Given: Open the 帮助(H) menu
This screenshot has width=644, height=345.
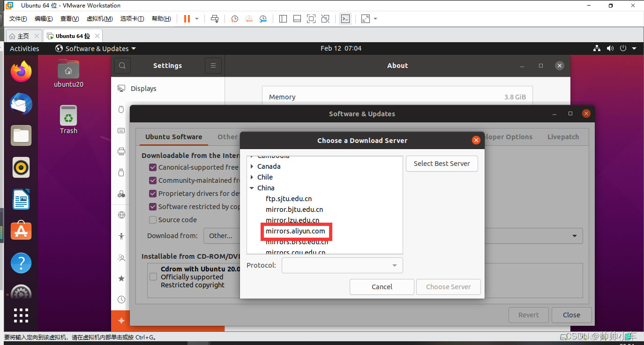Looking at the screenshot, I should tap(161, 19).
